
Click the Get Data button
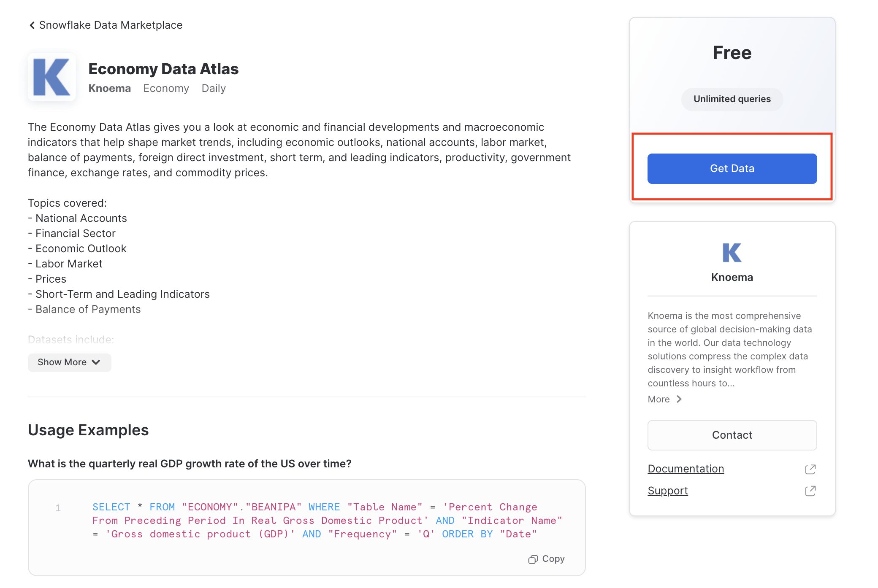pos(732,168)
